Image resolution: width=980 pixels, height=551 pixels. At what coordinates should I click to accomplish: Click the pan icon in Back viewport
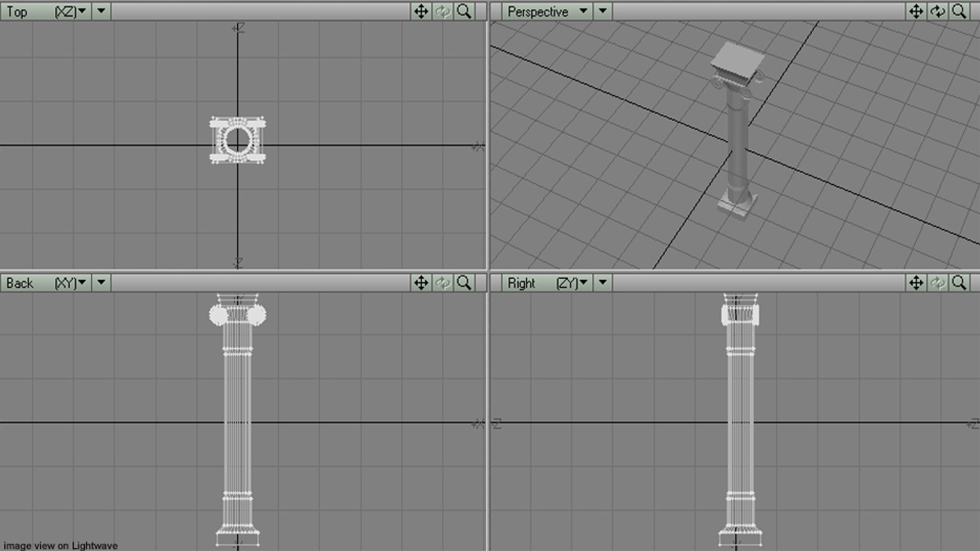(x=421, y=283)
